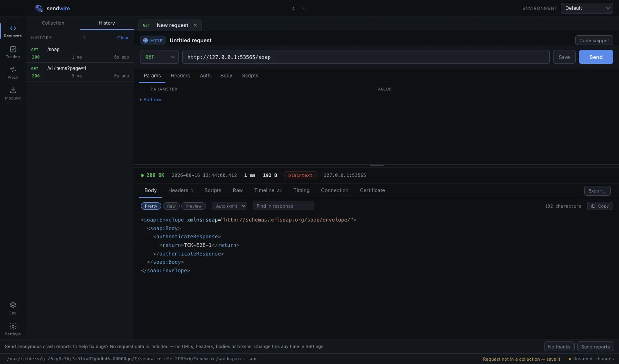Open the Scripts request tab
The image size is (619, 364).
coord(250,76)
